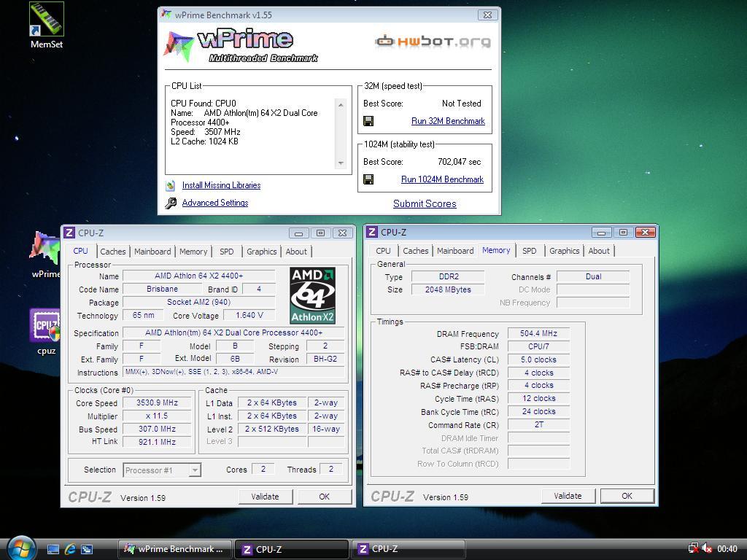Click the Advanced Settings wrench icon
This screenshot has width=747, height=560.
point(171,203)
